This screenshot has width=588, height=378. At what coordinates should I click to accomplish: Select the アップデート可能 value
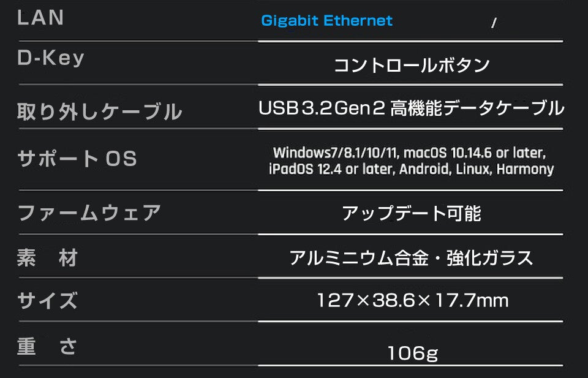pos(411,213)
